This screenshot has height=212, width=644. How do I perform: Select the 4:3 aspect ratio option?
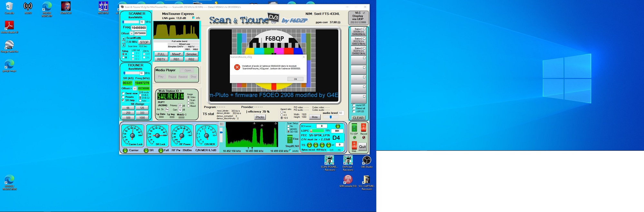coord(282,115)
